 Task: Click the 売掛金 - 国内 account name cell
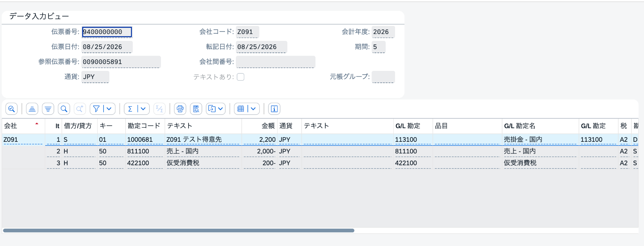tap(540, 140)
